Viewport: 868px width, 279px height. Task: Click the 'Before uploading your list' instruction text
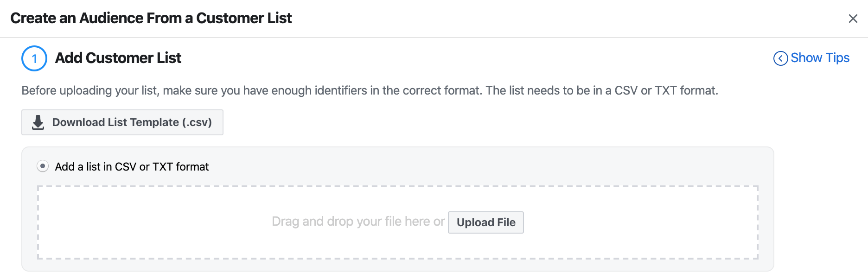tap(369, 90)
